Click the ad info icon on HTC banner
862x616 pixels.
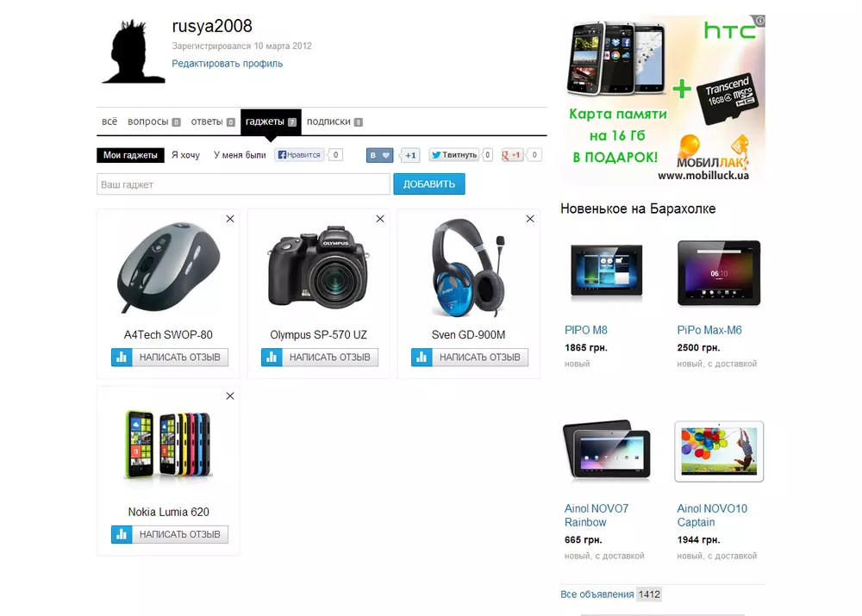click(x=759, y=21)
